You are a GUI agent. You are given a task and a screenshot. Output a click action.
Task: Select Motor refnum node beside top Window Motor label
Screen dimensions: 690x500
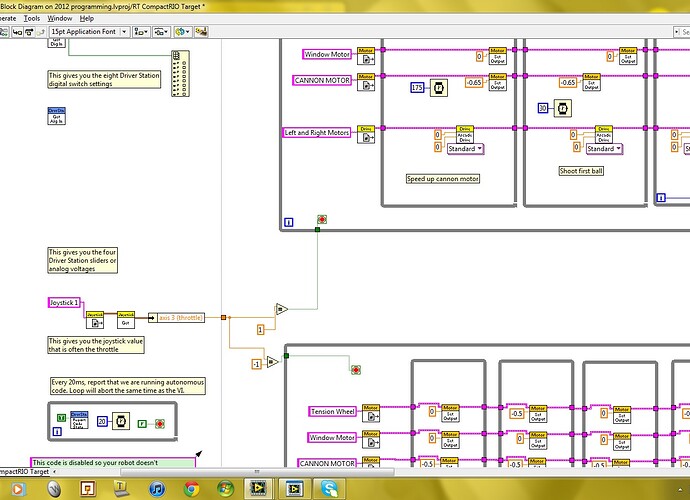point(366,56)
